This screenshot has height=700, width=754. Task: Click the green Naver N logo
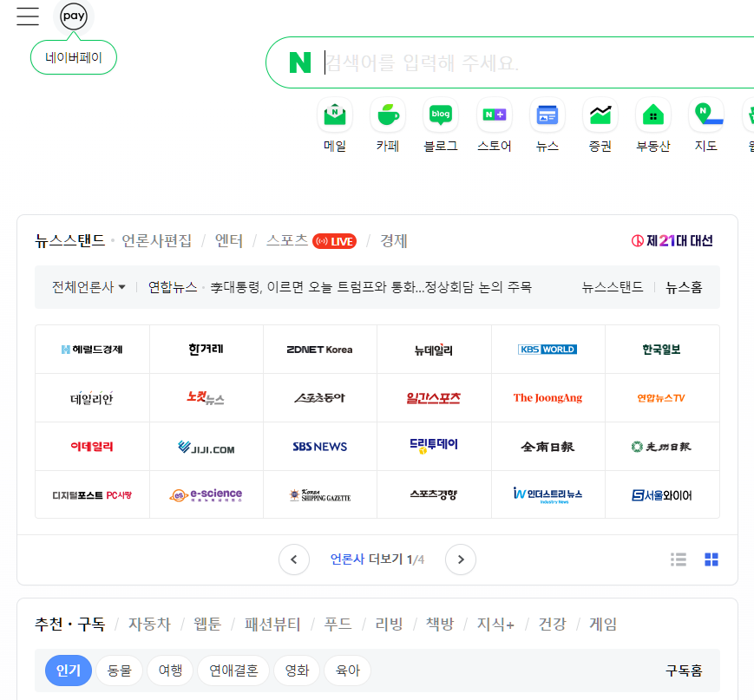coord(300,62)
